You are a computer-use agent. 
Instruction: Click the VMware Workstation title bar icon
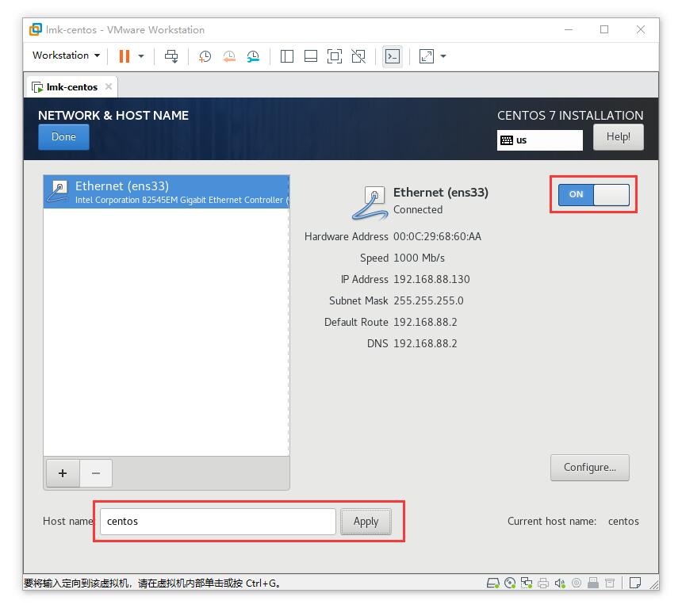(36, 29)
